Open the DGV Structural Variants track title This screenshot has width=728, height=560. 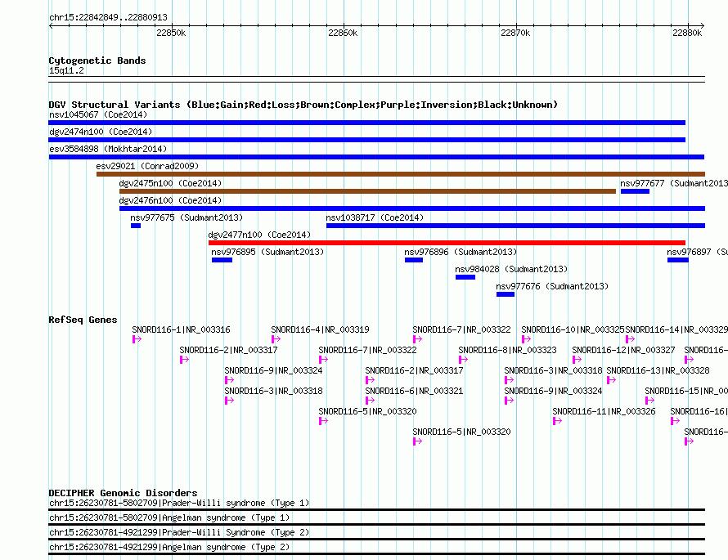[303, 105]
